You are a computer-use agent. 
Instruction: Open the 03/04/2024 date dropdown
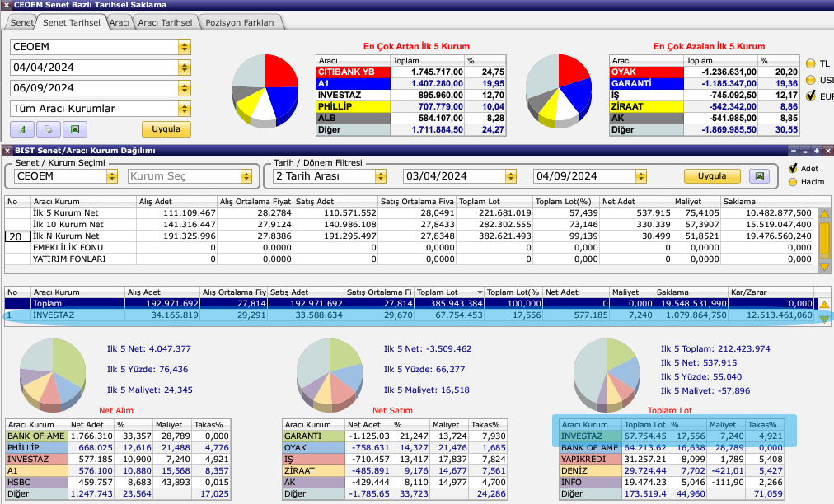pyautogui.click(x=511, y=176)
